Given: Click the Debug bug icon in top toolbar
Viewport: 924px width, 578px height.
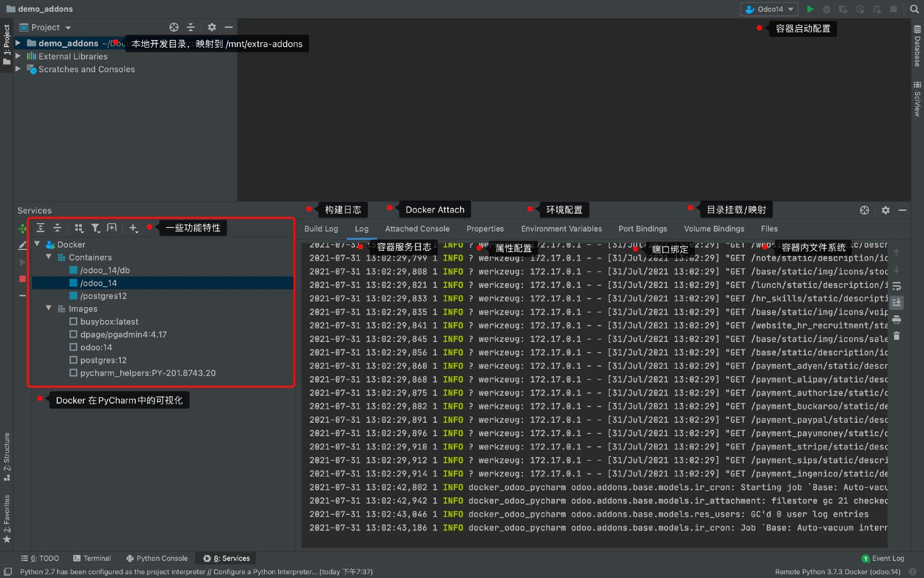Looking at the screenshot, I should pyautogui.click(x=827, y=9).
